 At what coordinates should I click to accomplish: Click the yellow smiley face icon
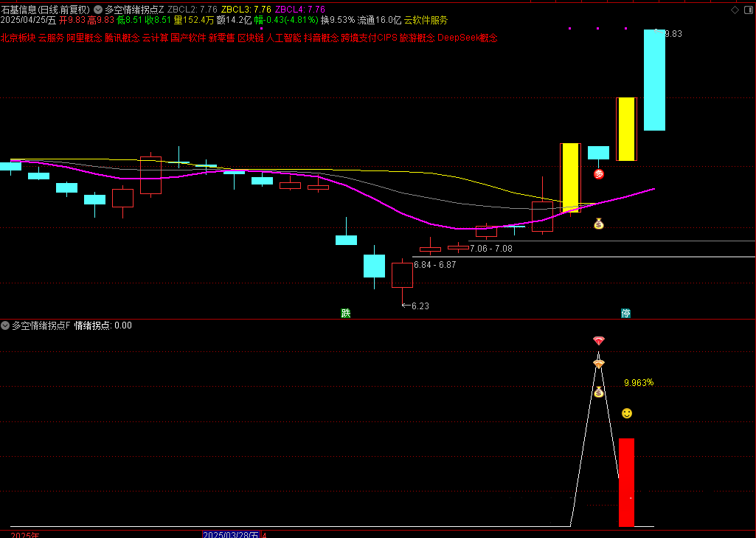click(626, 413)
